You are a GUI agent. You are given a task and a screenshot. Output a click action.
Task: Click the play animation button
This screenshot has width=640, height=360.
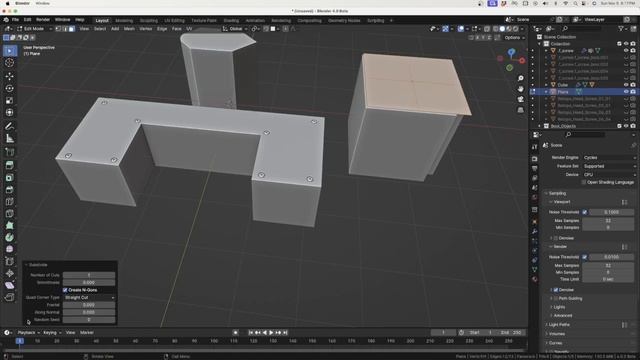271,333
